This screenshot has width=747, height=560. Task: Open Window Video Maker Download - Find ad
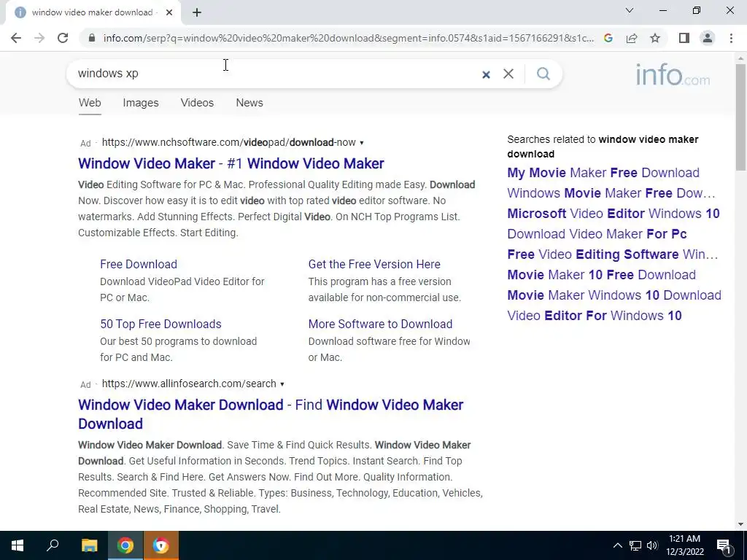(x=271, y=414)
